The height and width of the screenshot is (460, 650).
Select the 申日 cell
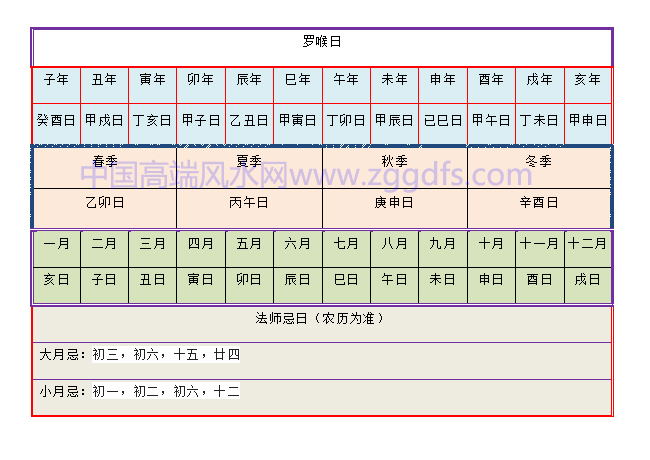[x=492, y=285]
